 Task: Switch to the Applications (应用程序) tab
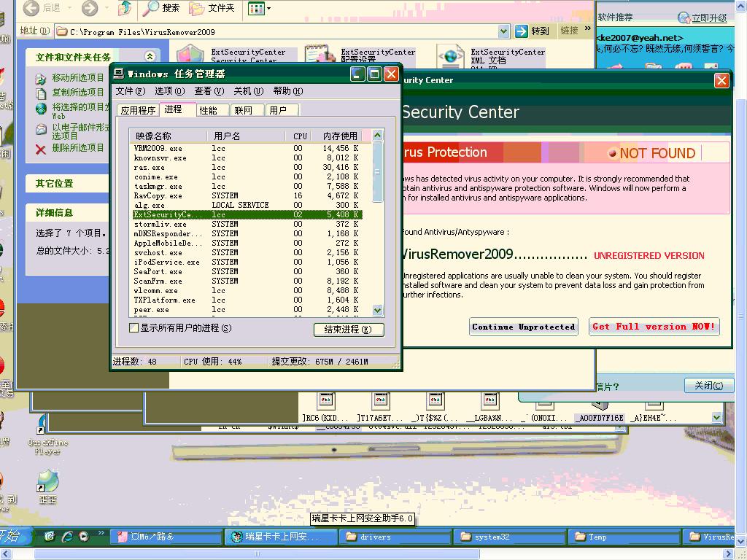pyautogui.click(x=138, y=110)
